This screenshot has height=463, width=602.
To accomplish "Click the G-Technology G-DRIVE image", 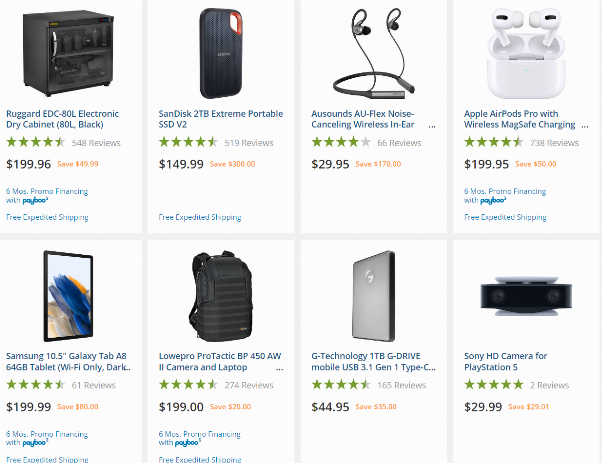I will (x=374, y=296).
